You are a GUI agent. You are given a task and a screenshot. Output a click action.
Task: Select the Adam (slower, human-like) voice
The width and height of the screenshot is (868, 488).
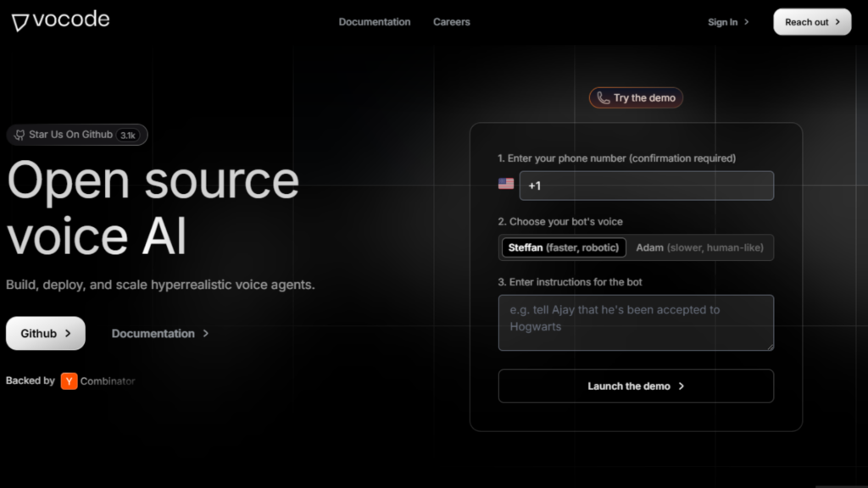pos(699,247)
